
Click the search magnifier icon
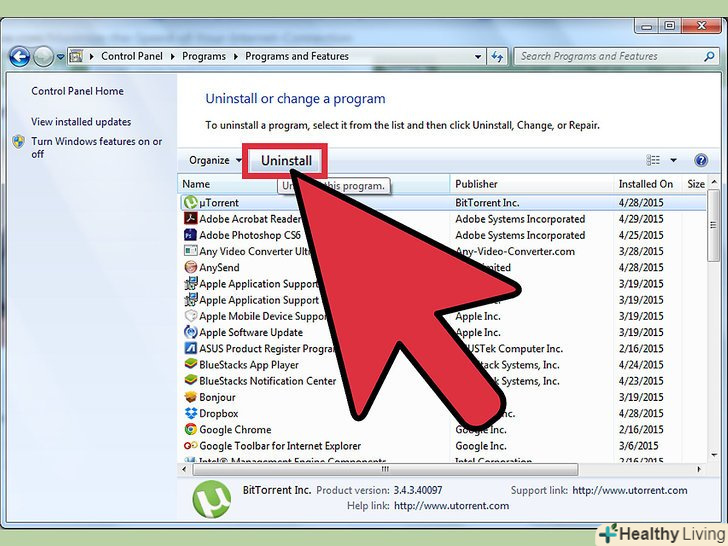(x=709, y=57)
